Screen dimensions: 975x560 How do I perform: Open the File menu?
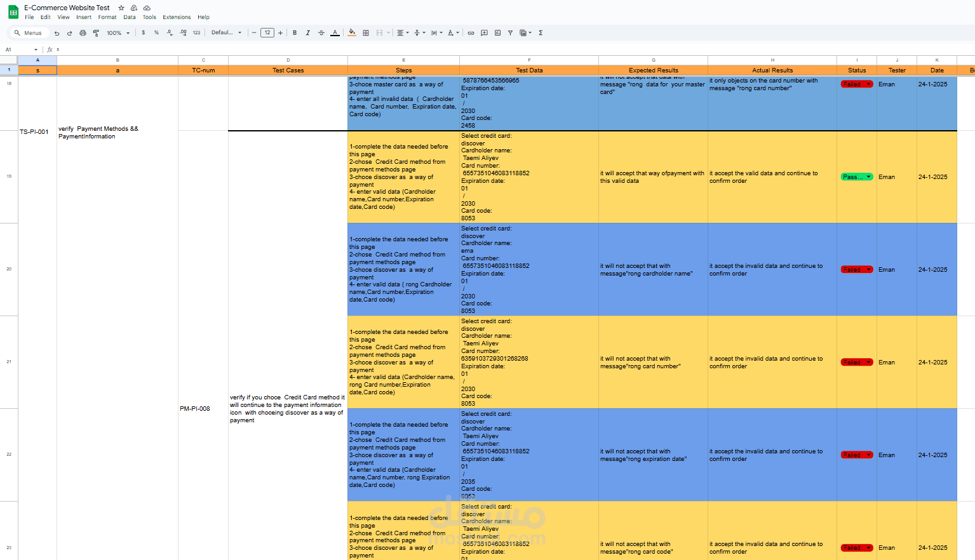tap(29, 17)
